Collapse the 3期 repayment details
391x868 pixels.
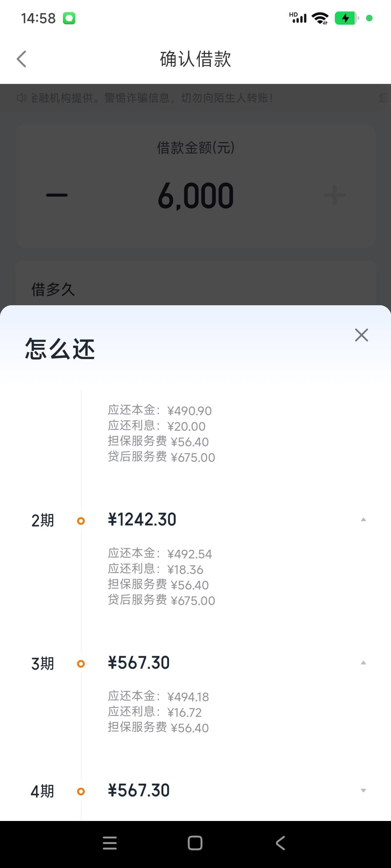pos(363,663)
